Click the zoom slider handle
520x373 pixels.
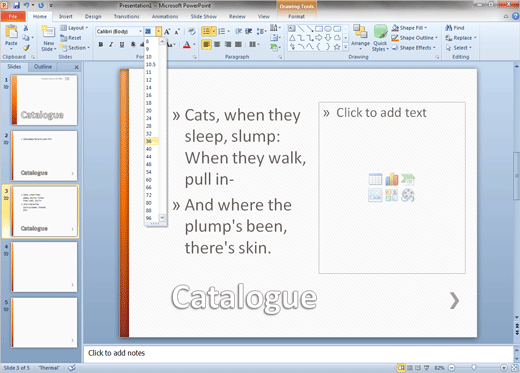(x=474, y=367)
